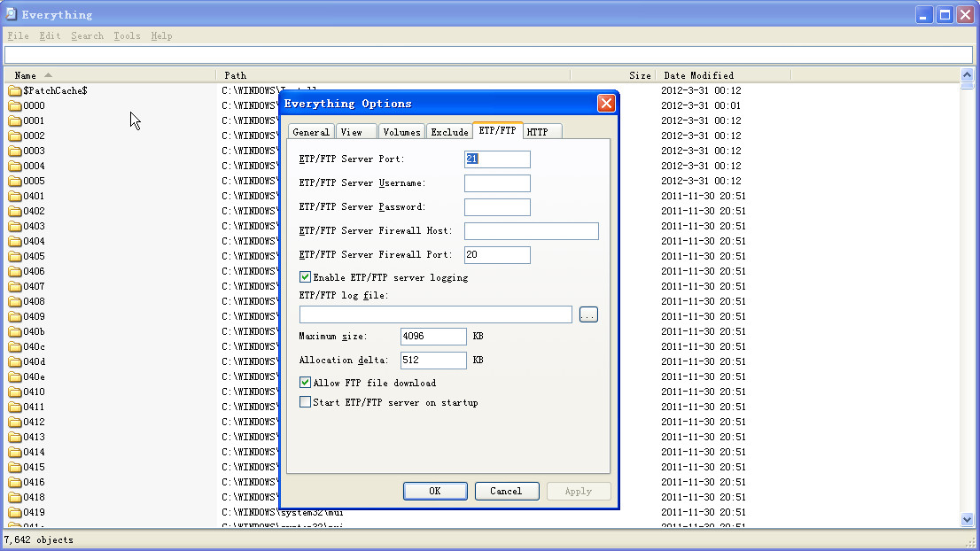Click the 0411 folder icon
980x551 pixels.
(x=15, y=407)
